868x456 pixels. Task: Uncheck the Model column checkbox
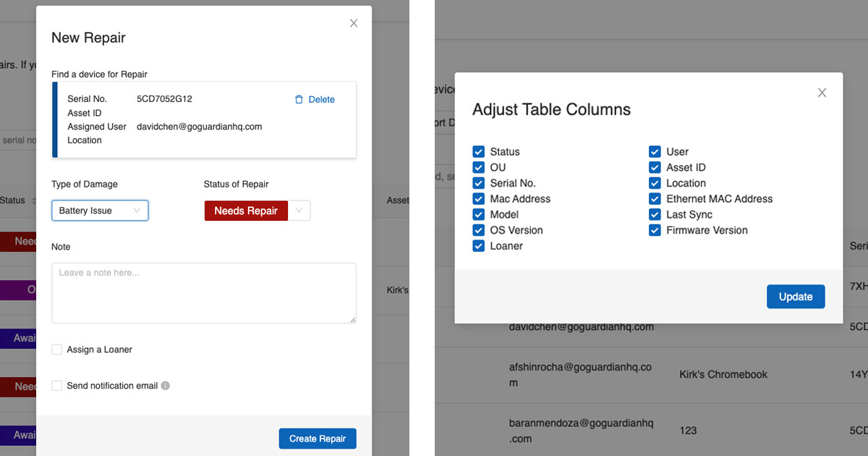click(478, 215)
